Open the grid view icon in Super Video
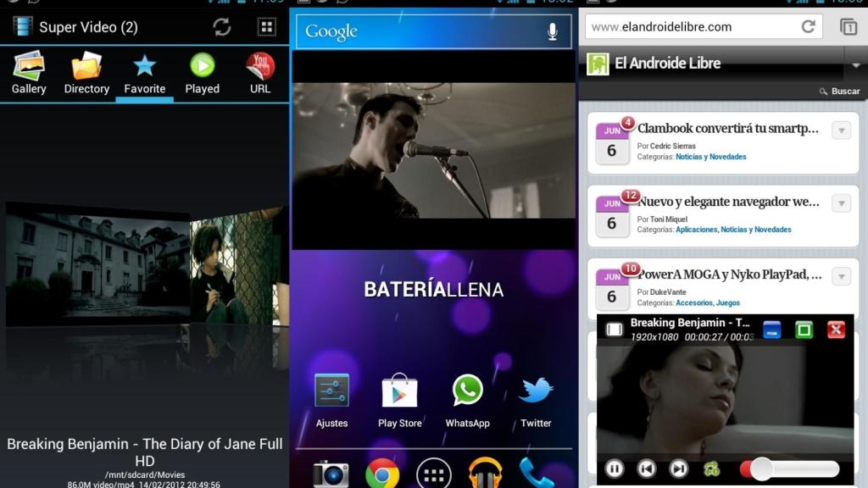This screenshot has height=488, width=868. (x=266, y=26)
